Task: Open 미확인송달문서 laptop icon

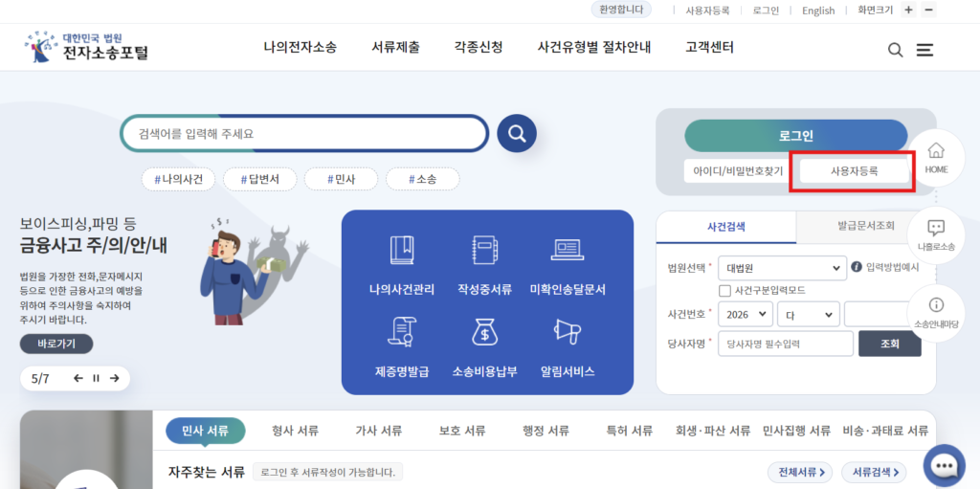Action: coord(568,250)
